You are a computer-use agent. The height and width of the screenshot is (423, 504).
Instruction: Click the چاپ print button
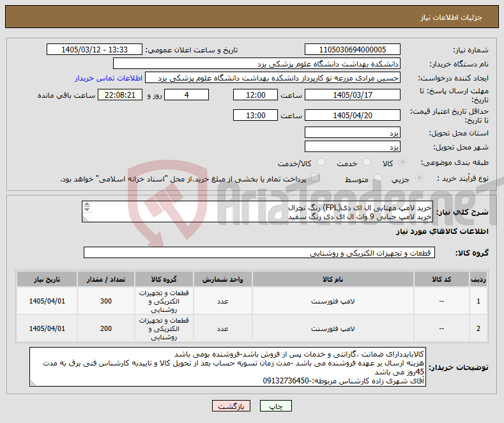pos(276,406)
